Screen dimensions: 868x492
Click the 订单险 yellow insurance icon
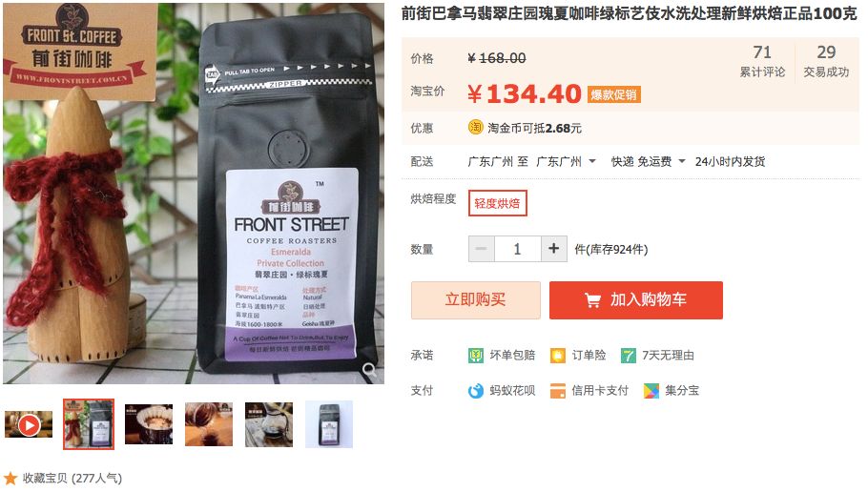coord(557,356)
